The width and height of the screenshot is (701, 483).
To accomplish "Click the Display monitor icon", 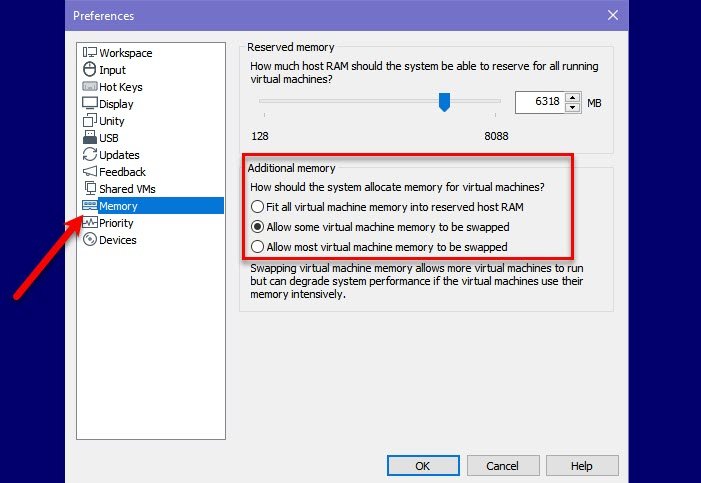I will click(x=89, y=104).
